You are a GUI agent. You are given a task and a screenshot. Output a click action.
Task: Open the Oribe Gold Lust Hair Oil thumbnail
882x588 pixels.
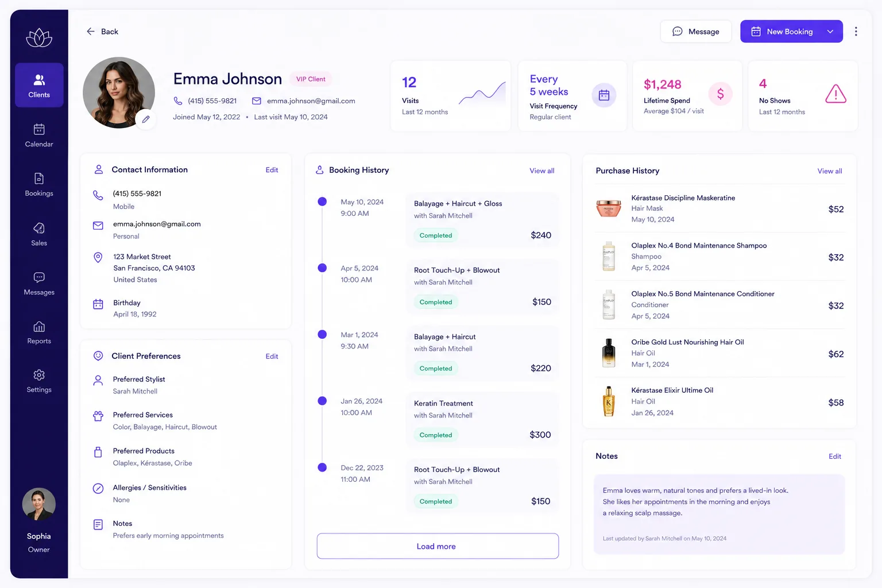[609, 353]
